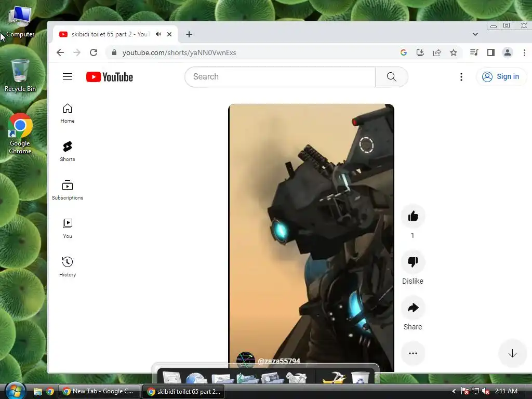532x399 pixels.
Task: Open the dock recycle bin
Action: pyautogui.click(x=360, y=378)
